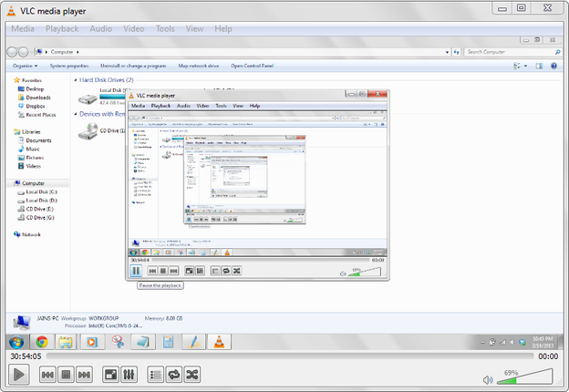
Task: Click Stop in the inner VLC window
Action: point(163,271)
